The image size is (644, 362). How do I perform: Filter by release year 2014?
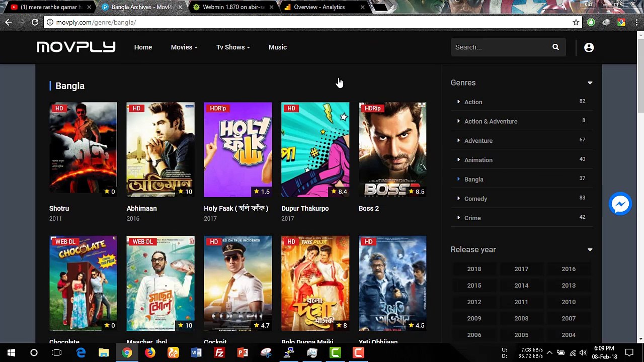pos(521,286)
